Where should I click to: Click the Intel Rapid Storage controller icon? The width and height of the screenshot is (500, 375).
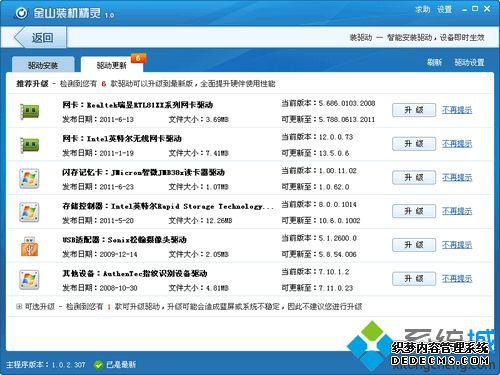[29, 212]
